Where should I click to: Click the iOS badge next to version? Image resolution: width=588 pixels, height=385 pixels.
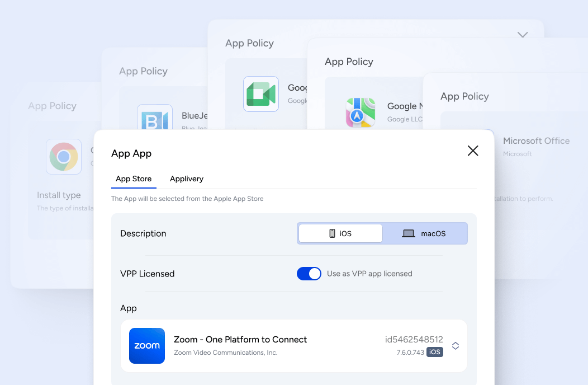pyautogui.click(x=435, y=352)
